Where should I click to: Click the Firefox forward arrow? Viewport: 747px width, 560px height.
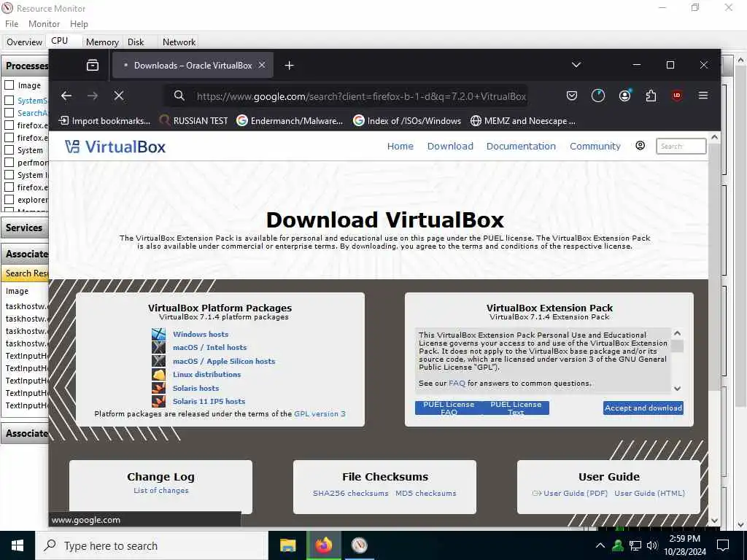pyautogui.click(x=93, y=96)
